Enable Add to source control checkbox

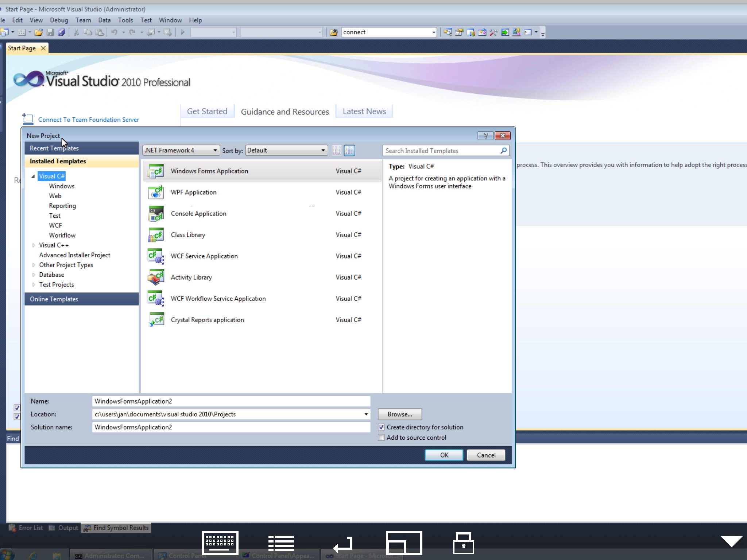pyautogui.click(x=382, y=437)
